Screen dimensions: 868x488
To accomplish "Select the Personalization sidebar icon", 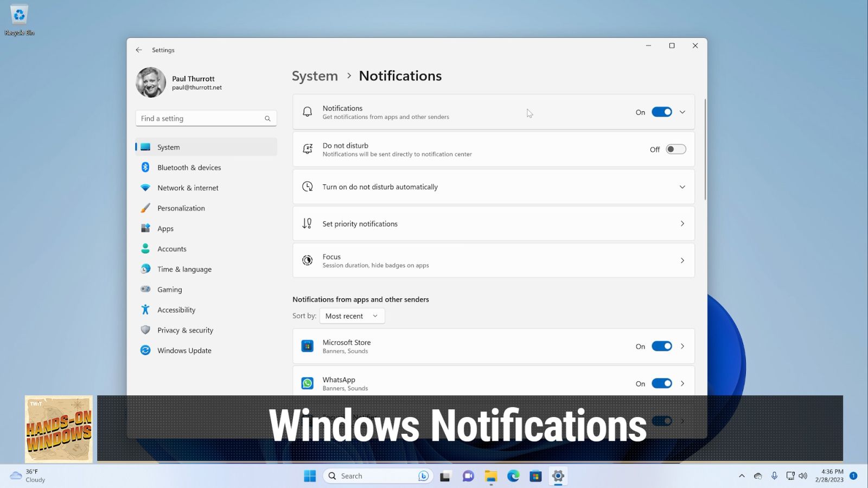I will coord(145,208).
